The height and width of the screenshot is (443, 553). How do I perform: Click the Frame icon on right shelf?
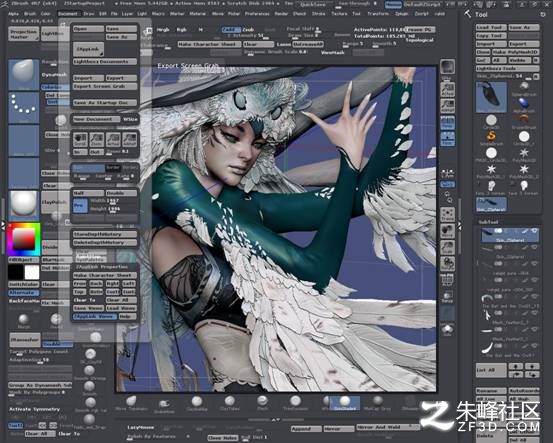pyautogui.click(x=448, y=214)
